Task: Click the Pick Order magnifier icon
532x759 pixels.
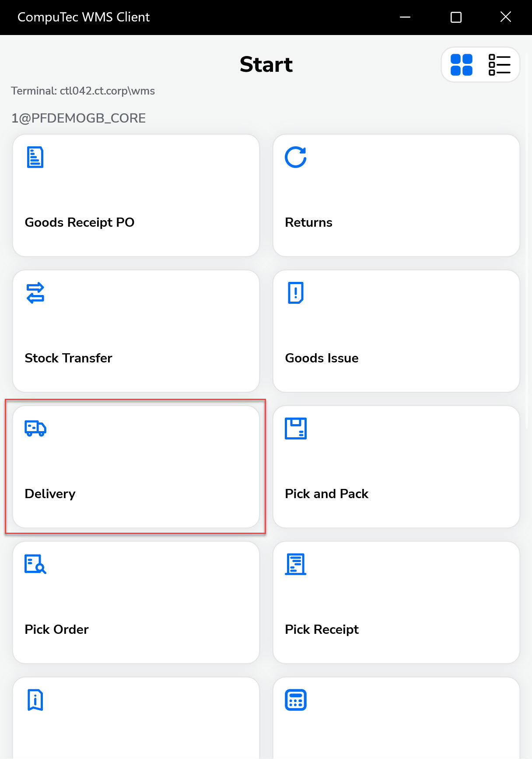Action: coord(35,564)
